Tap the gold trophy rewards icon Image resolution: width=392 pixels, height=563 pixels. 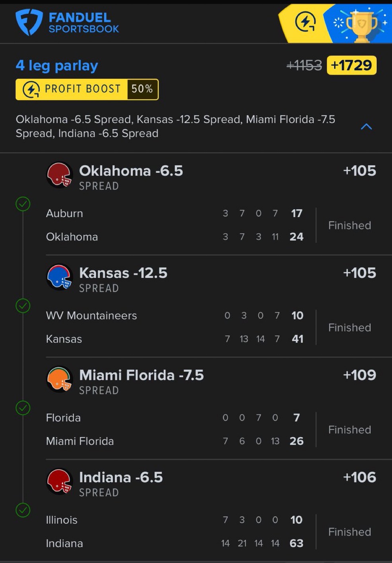click(x=361, y=25)
